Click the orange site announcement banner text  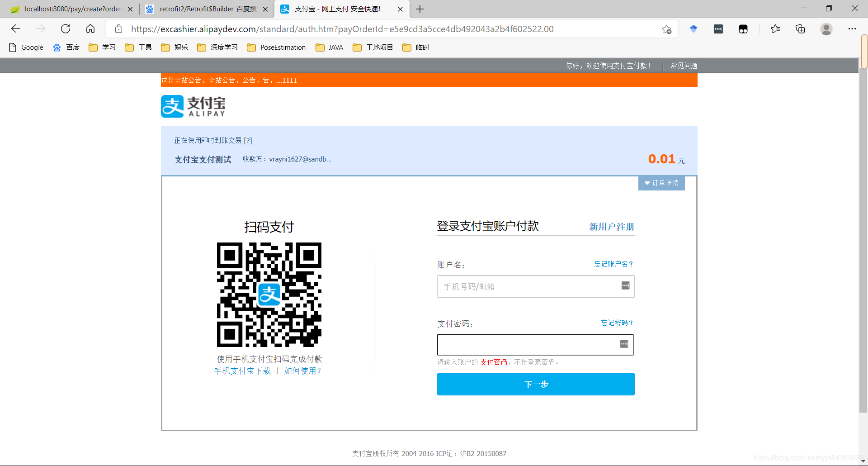pos(229,80)
